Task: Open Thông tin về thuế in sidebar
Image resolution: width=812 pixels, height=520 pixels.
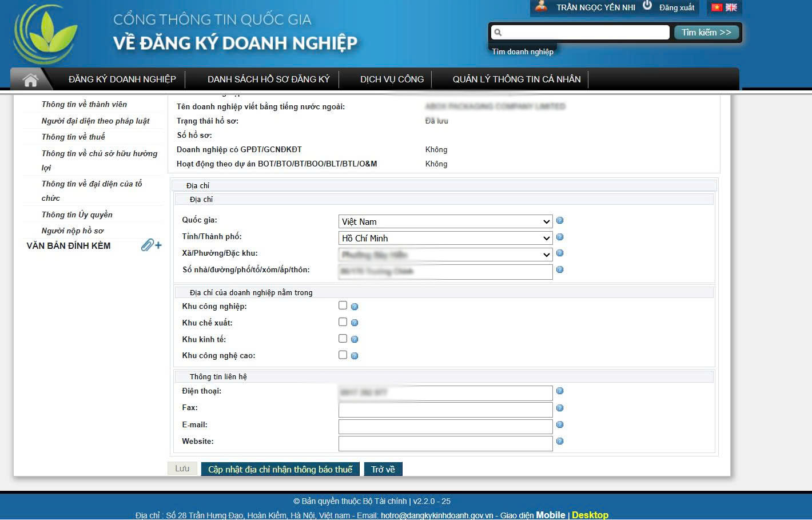Action: pyautogui.click(x=73, y=137)
